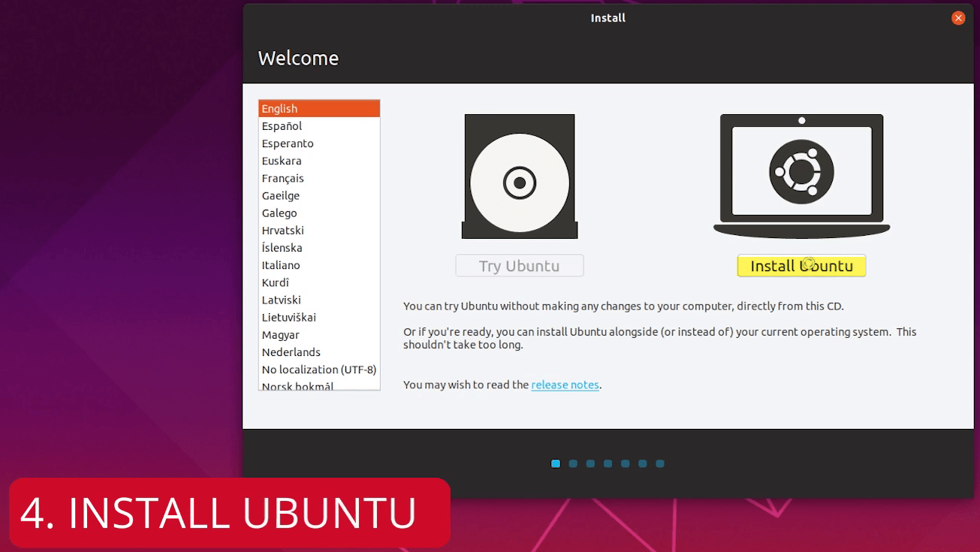
Task: Select Español in the language list
Action: 319,126
